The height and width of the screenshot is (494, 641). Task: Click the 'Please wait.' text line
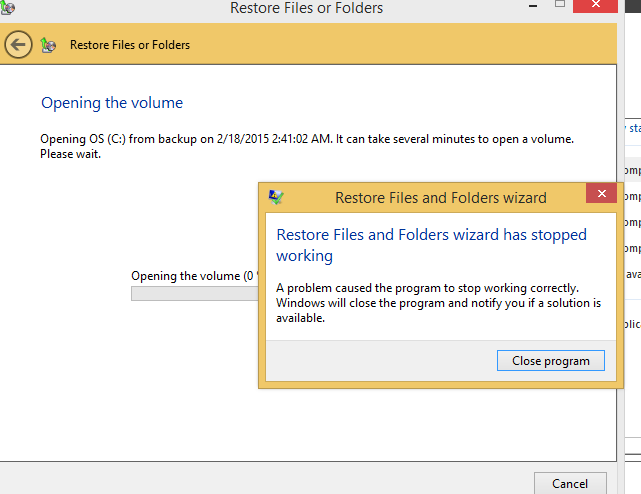71,154
